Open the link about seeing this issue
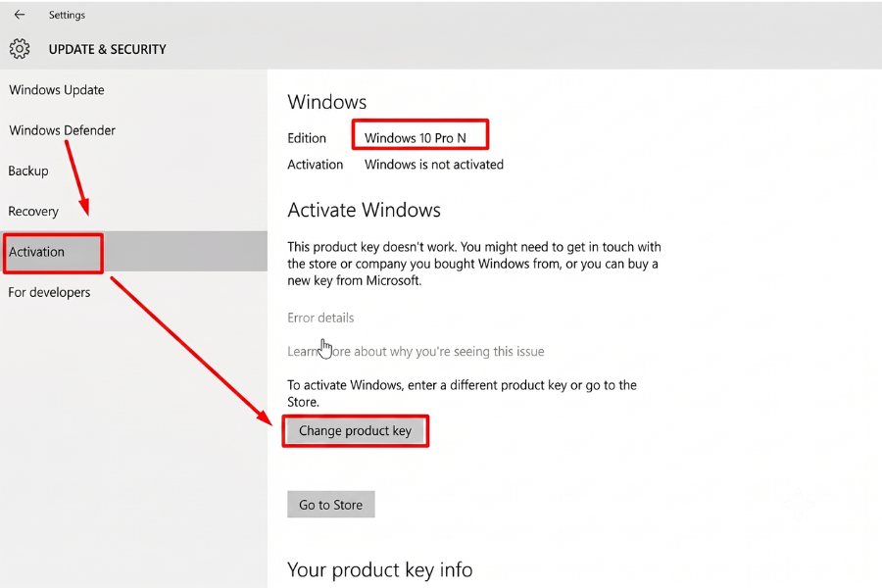Screen dimensions: 882x588 pyautogui.click(x=416, y=352)
